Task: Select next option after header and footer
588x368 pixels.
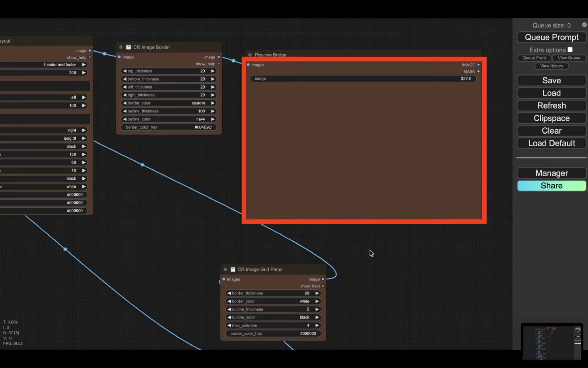Action: click(84, 64)
